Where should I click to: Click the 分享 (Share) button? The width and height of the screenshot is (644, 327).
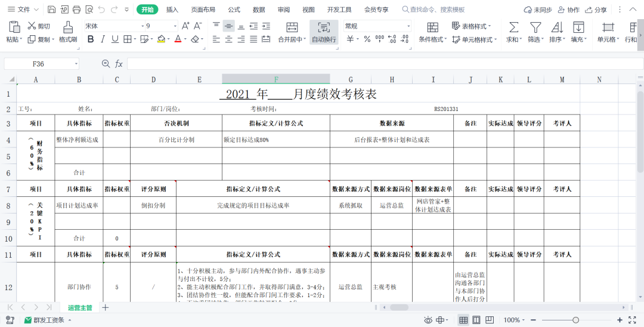[596, 10]
